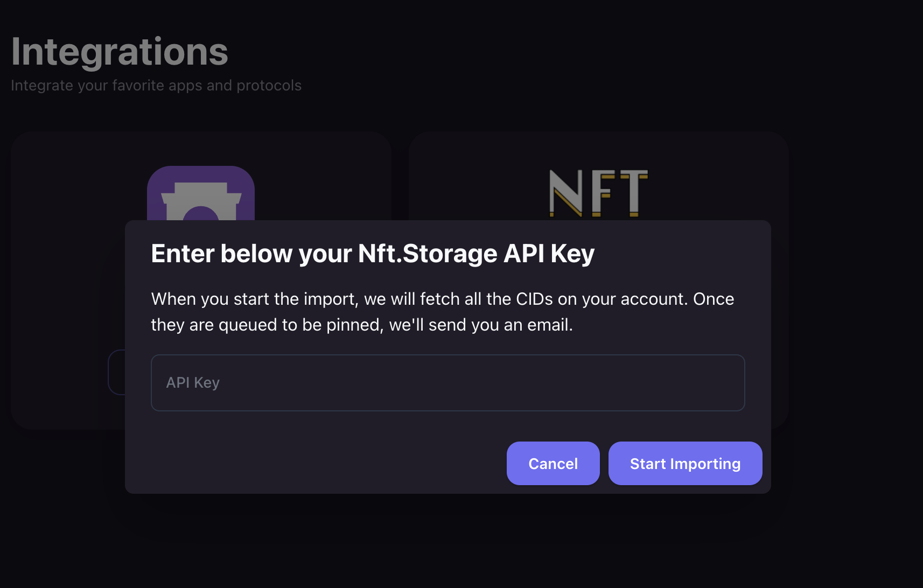
Task: Click the 'Enter below your Nft.Storage API Key' heading
Action: coord(372,254)
